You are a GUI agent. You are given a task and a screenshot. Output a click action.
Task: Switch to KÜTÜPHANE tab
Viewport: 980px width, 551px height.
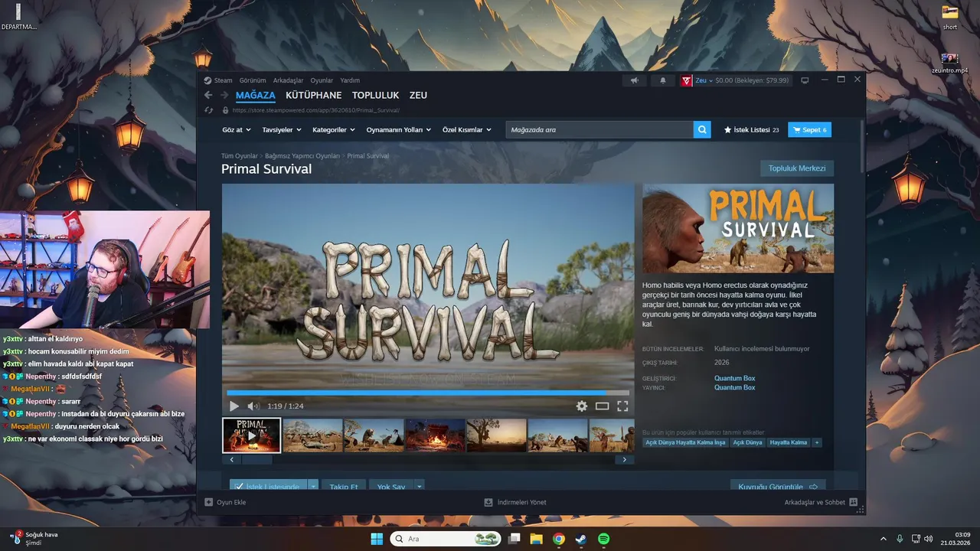(313, 95)
